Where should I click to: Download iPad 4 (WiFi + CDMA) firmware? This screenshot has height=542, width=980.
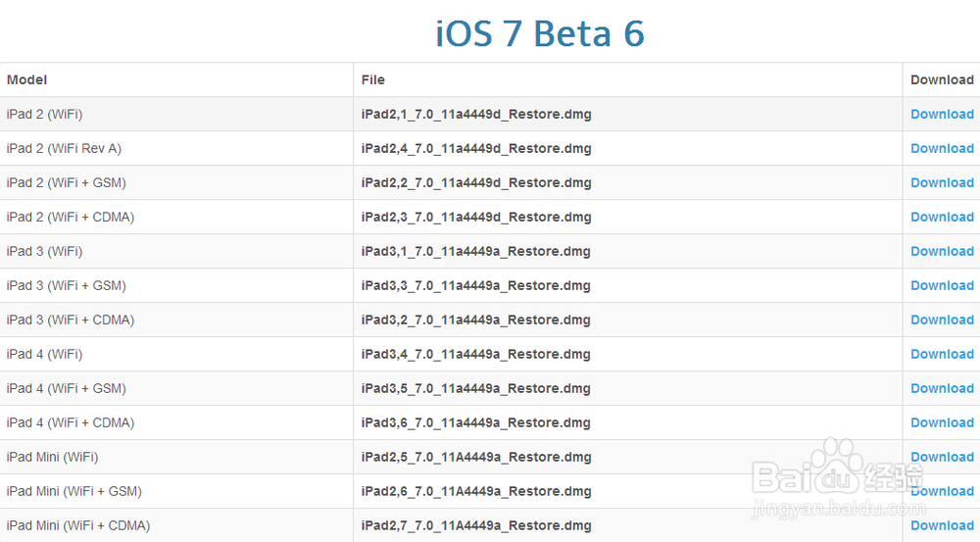click(x=942, y=423)
